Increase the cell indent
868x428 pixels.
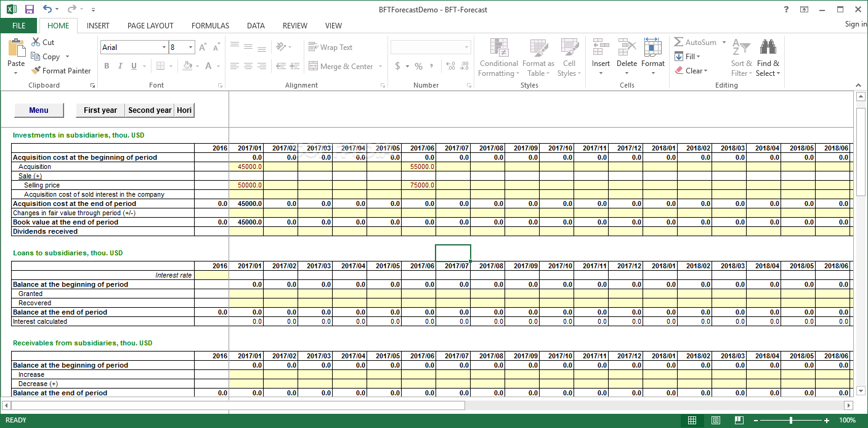(294, 66)
